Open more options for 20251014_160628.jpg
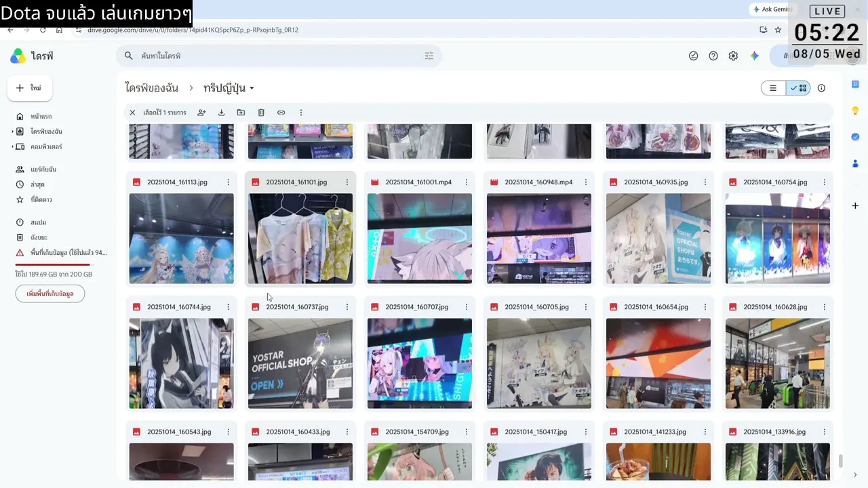 coord(825,307)
